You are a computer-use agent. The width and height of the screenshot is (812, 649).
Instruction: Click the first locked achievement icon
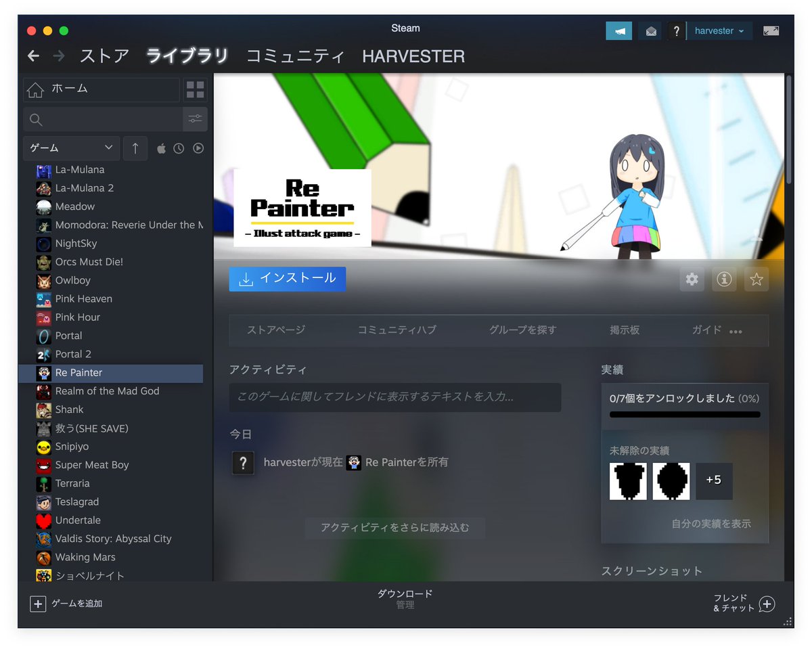(628, 481)
